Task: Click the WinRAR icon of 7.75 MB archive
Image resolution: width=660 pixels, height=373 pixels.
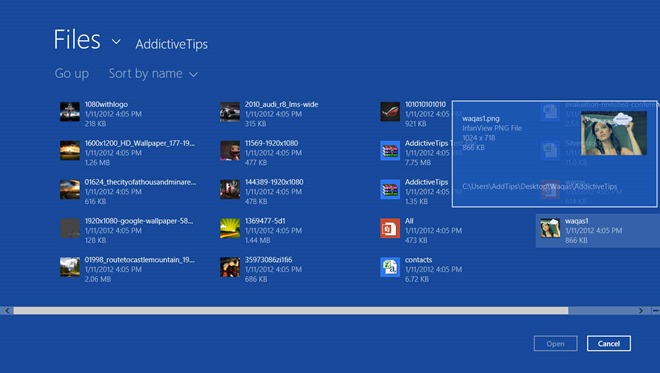Action: click(x=390, y=151)
